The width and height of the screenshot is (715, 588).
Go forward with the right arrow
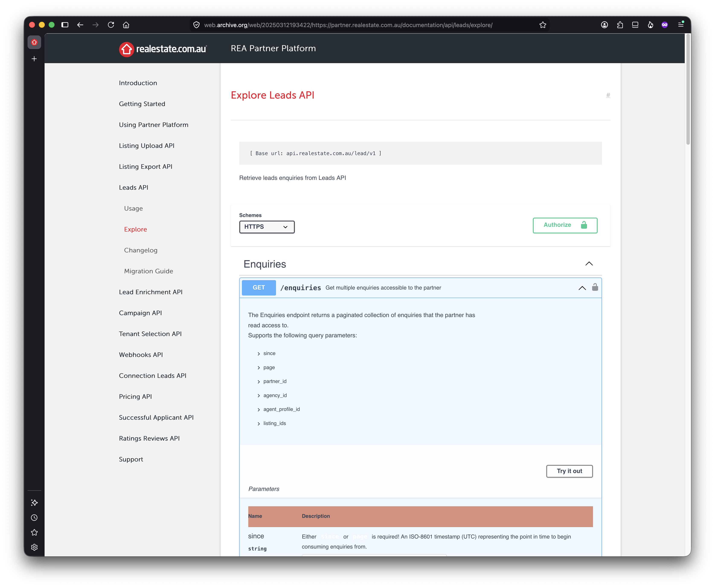click(96, 25)
